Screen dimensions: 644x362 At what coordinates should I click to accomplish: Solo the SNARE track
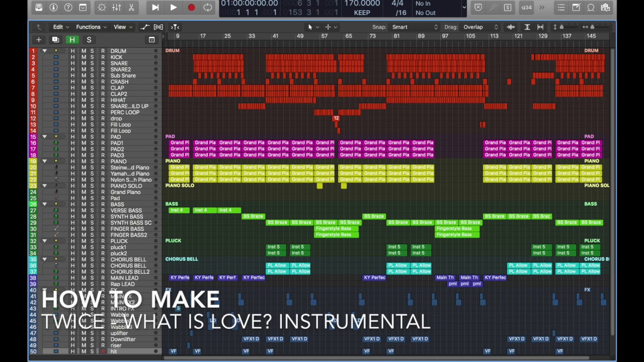pyautogui.click(x=92, y=63)
